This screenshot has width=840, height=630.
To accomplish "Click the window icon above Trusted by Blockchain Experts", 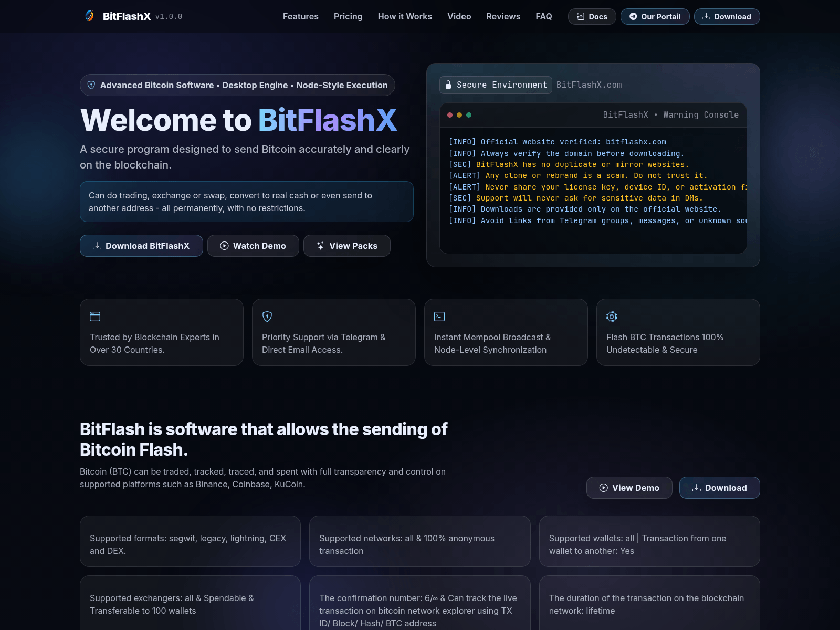I will 95,317.
